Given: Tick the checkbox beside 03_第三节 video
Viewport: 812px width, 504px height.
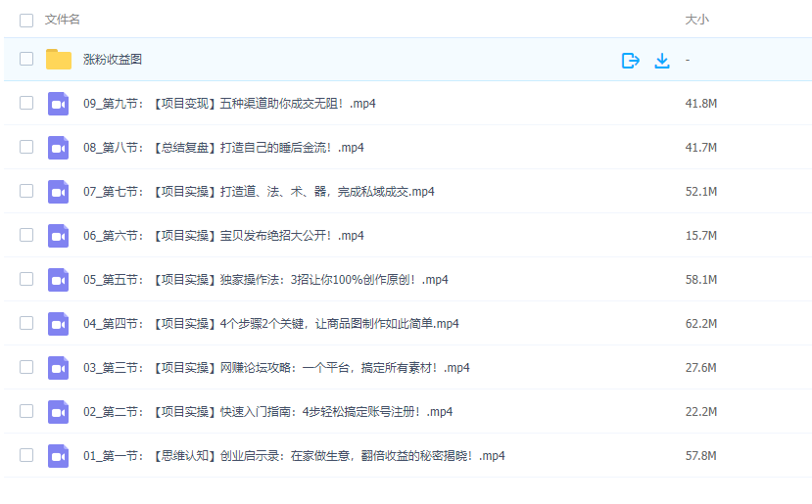Looking at the screenshot, I should tap(26, 368).
